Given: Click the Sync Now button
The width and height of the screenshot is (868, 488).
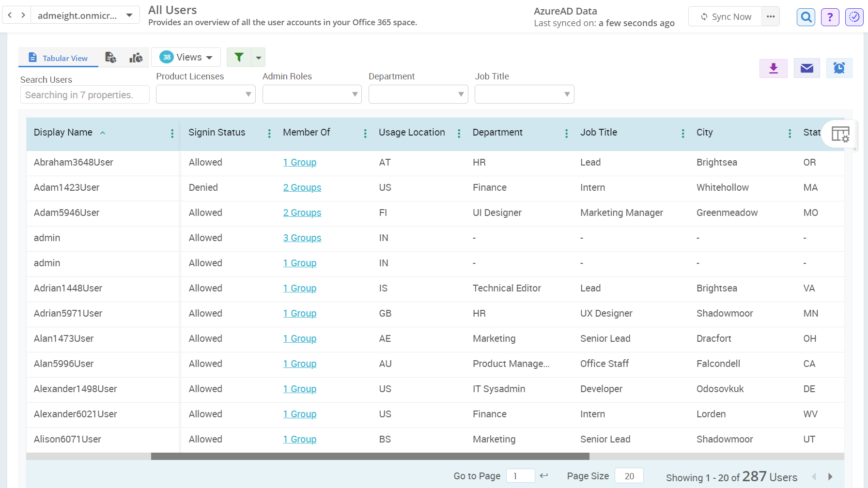Looking at the screenshot, I should [x=725, y=16].
